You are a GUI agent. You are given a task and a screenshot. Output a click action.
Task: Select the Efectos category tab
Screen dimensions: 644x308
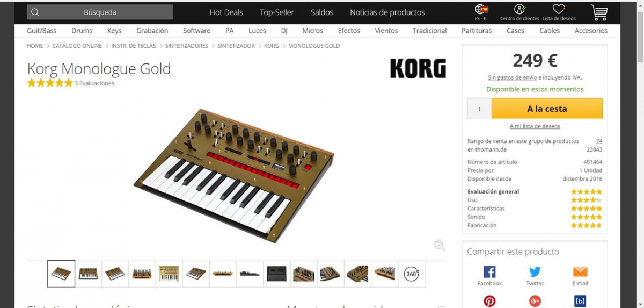tap(349, 31)
